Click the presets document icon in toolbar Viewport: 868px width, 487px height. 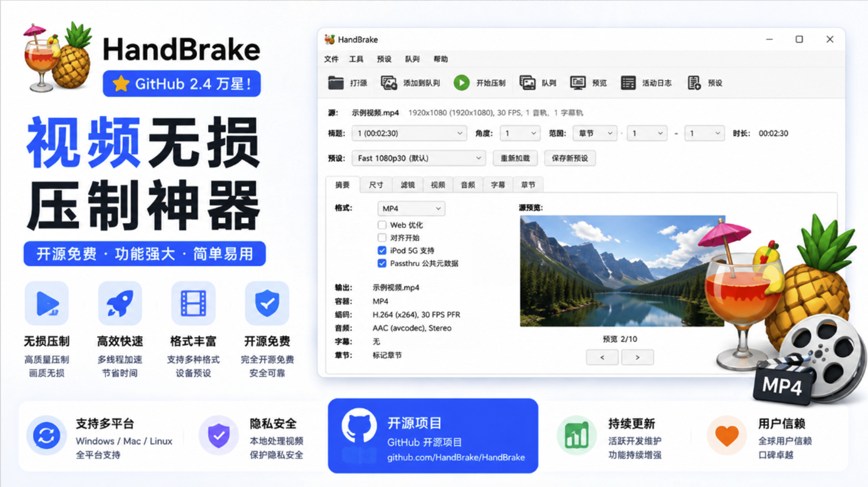694,83
